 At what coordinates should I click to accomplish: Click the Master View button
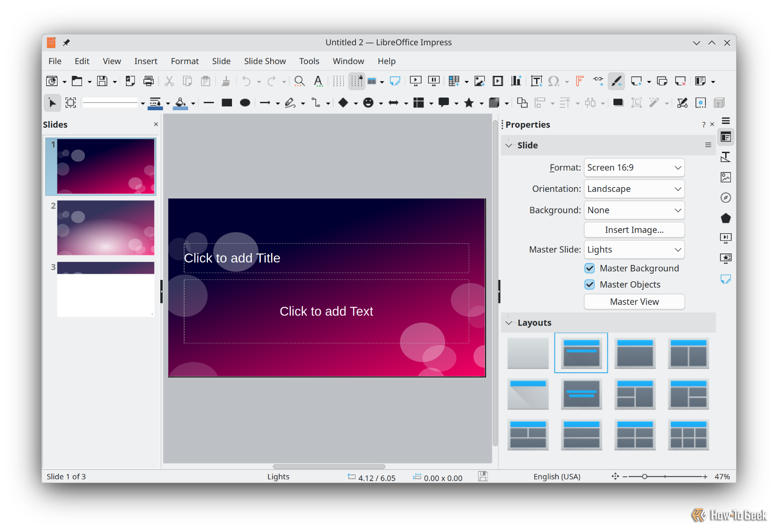634,302
